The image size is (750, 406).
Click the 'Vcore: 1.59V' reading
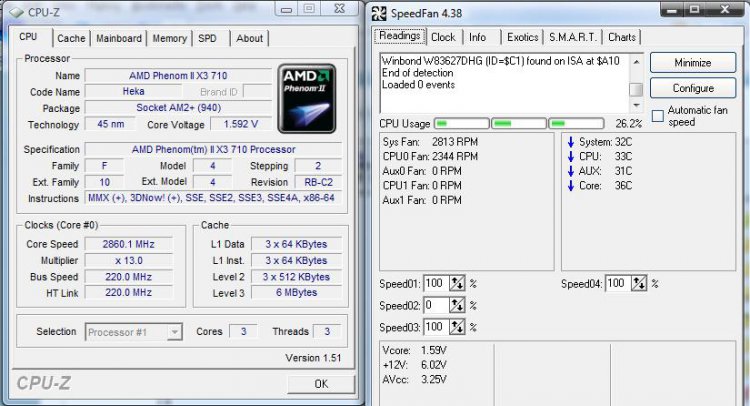pyautogui.click(x=414, y=351)
